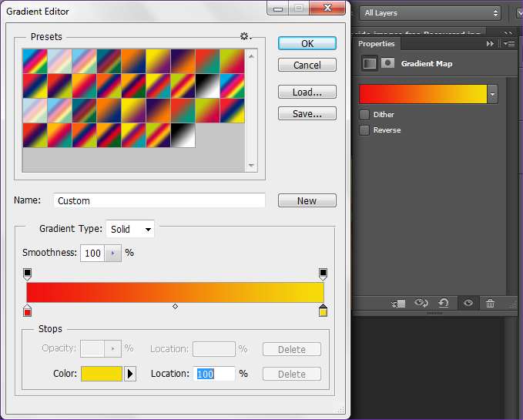
Task: Open the All Layers dropdown
Action: (x=431, y=13)
